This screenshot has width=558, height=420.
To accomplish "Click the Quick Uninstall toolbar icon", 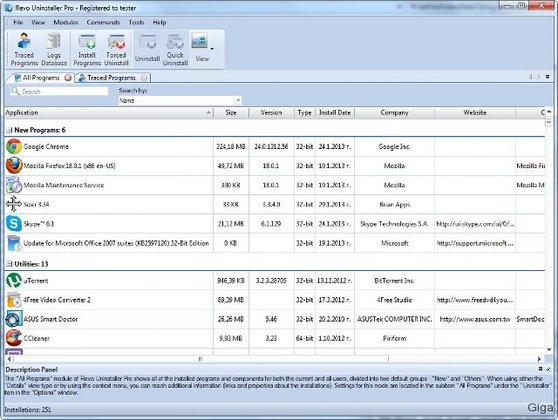I will coord(175,49).
